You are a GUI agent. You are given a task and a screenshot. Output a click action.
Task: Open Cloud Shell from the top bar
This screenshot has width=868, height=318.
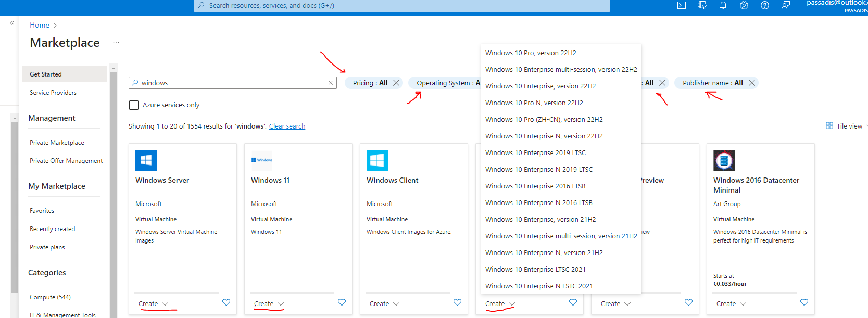682,5
